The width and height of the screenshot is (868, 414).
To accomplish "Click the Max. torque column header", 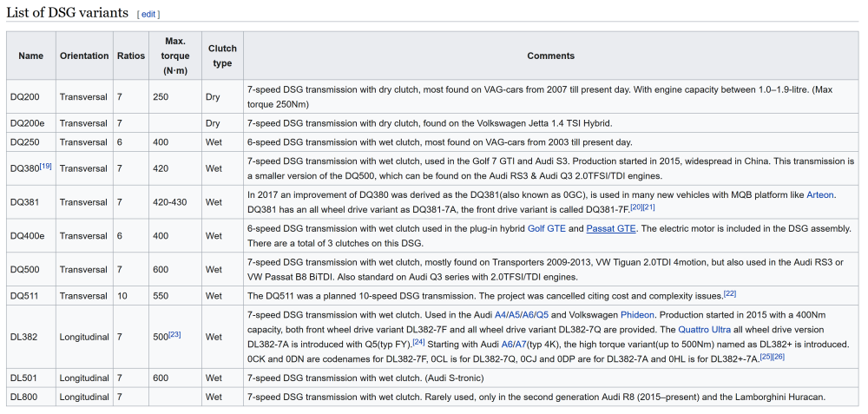I will (175, 56).
